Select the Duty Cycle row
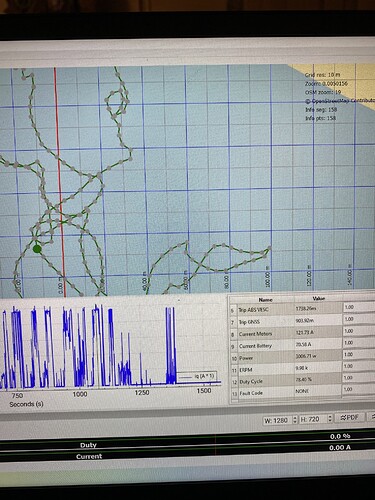The width and height of the screenshot is (375, 500). [302, 380]
